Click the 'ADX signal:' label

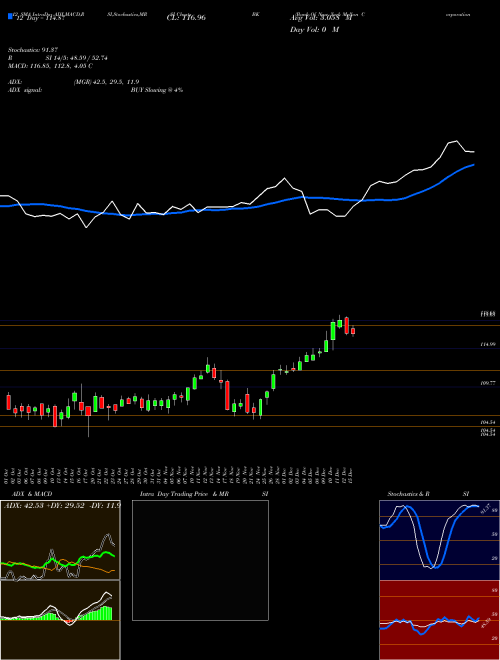(x=25, y=90)
